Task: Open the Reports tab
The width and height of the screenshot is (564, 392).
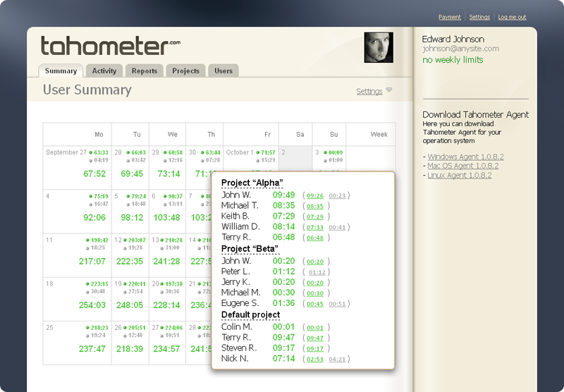Action: [145, 71]
